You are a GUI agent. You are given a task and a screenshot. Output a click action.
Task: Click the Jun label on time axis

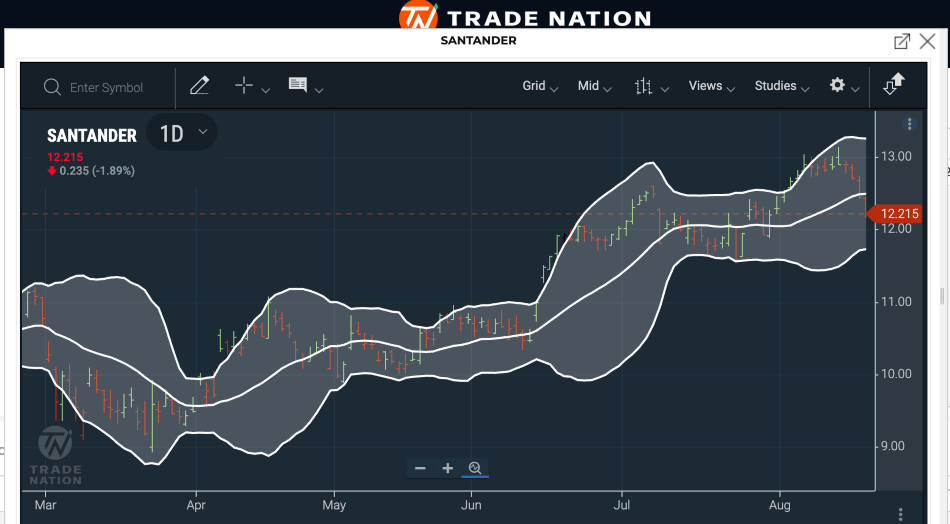[x=471, y=505]
